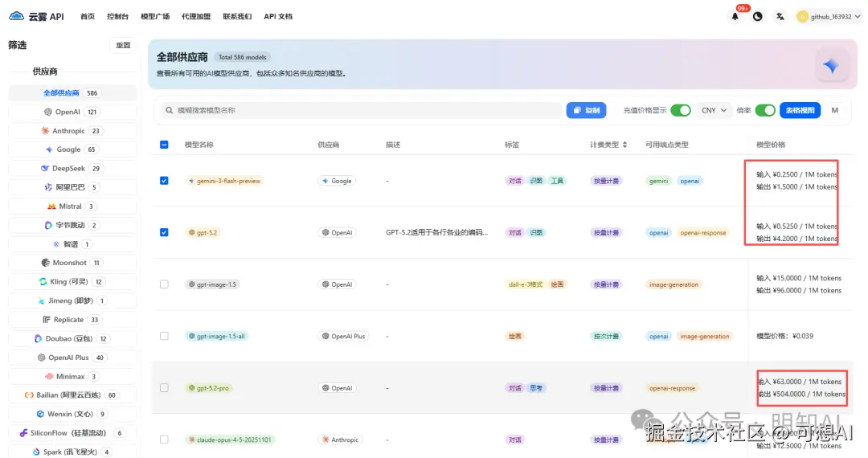This screenshot has height=458, width=868.
Task: Click the 云雾 API cloud logo
Action: point(17,16)
